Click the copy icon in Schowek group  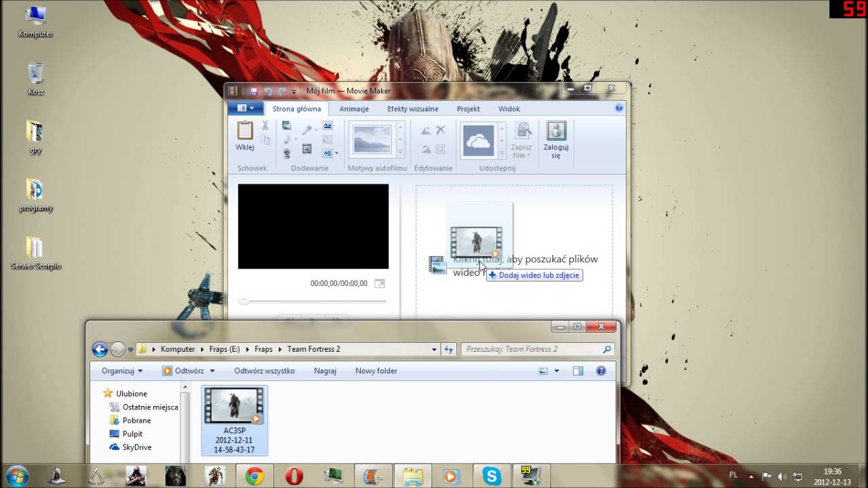tap(265, 139)
